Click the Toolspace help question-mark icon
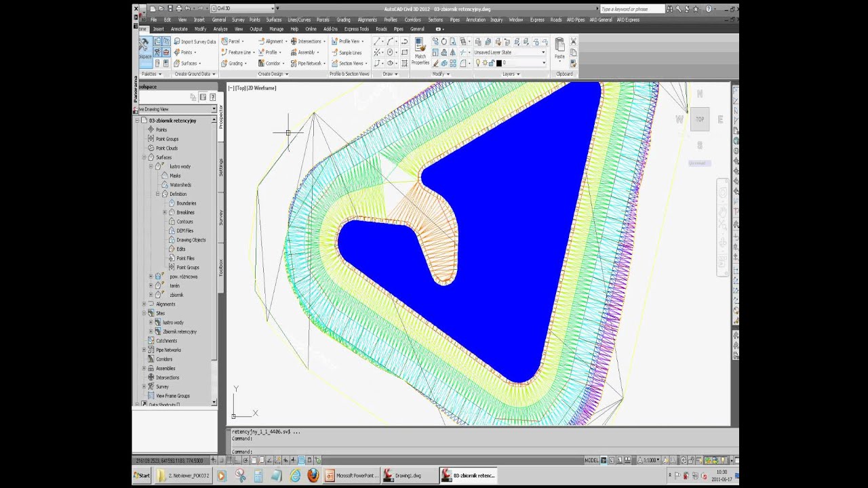868x488 pixels. pyautogui.click(x=212, y=97)
